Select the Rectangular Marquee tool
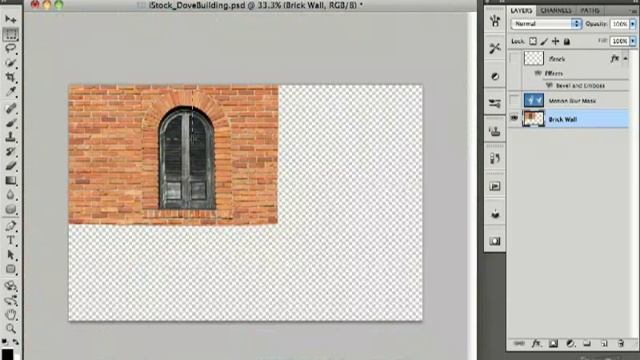Screen dimensions: 640x360 [x=11, y=34]
